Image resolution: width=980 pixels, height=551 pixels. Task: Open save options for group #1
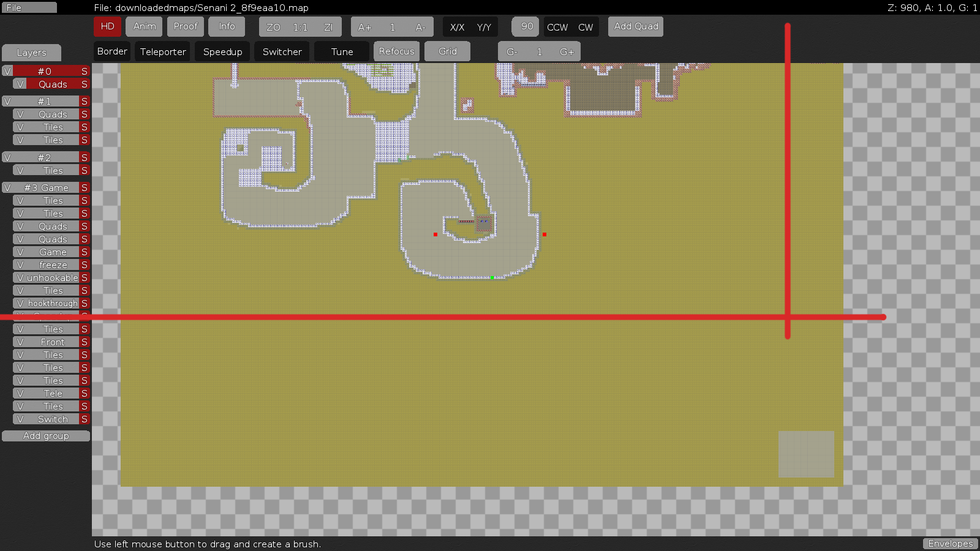tap(85, 102)
